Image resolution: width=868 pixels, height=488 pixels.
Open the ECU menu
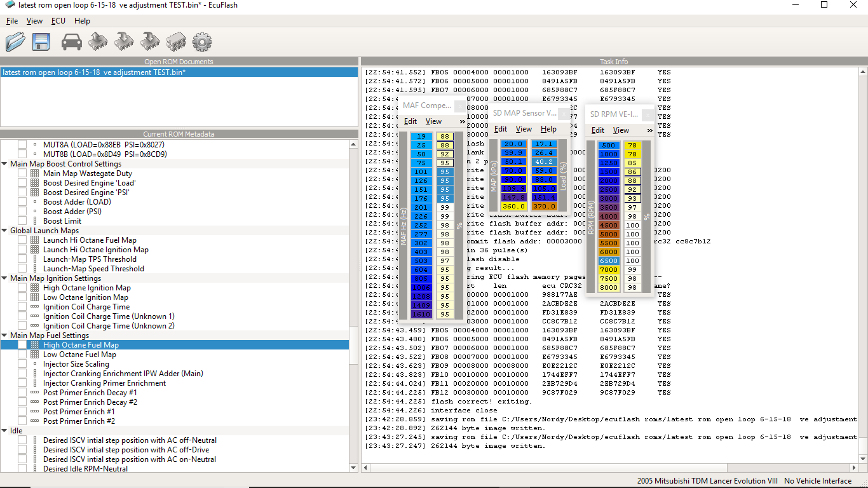58,21
